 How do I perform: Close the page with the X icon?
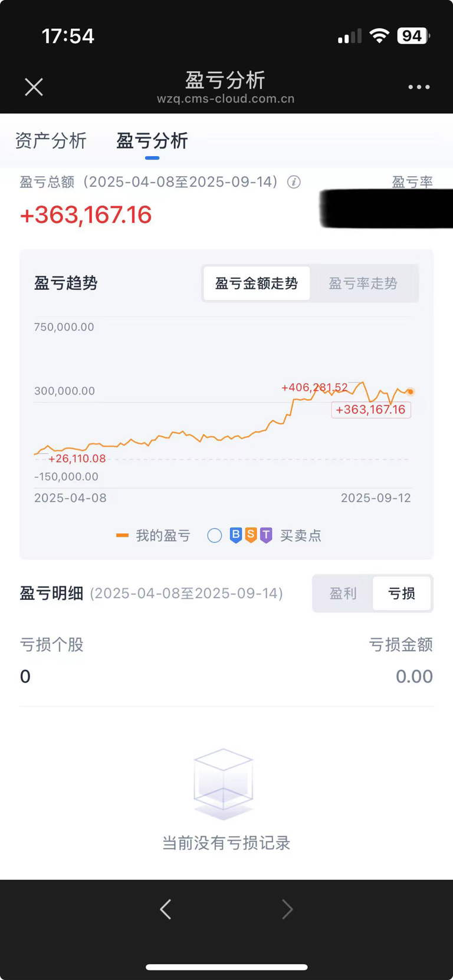coord(34,87)
